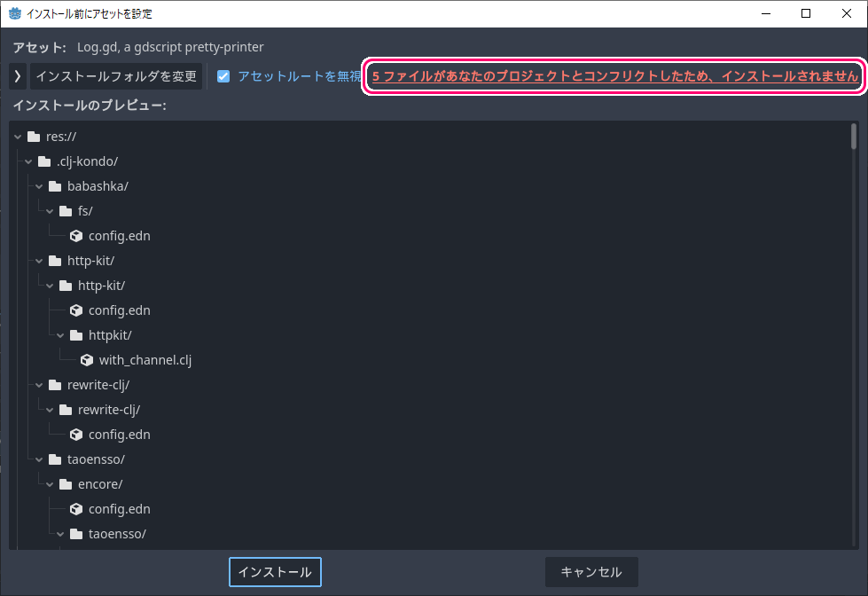The width and height of the screenshot is (868, 596).
Task: Collapse the nested rewrite-clj folder
Action: [50, 410]
